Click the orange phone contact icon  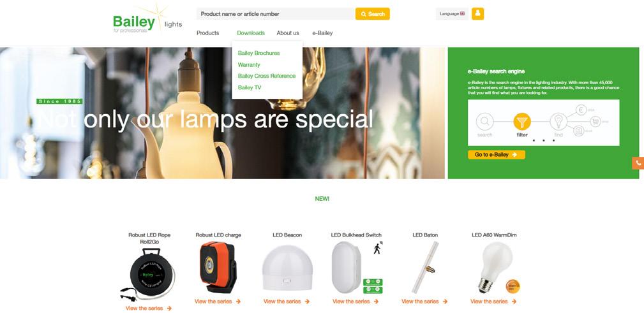tap(638, 163)
